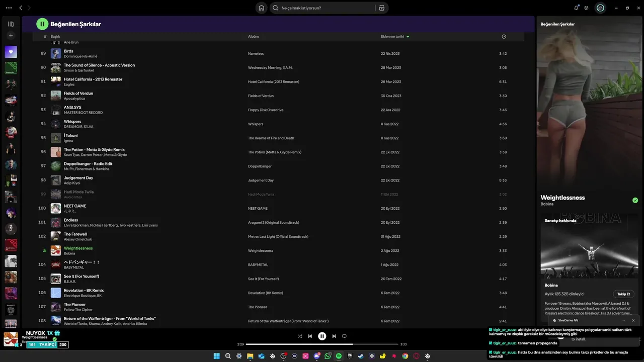644x362 pixels.
Task: Create a new playlist with the plus icon
Action: pos(11,36)
